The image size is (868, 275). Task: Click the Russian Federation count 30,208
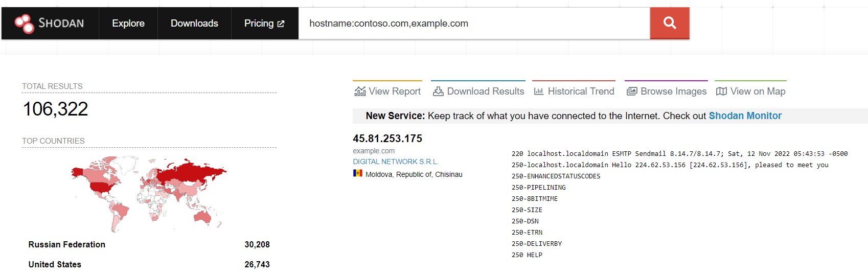(x=257, y=245)
